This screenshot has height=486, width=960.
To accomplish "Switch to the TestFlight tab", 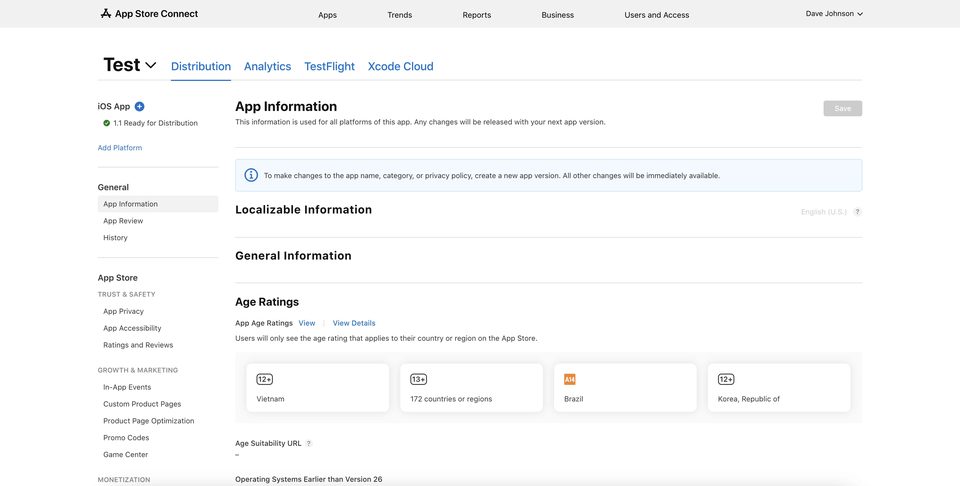I will [329, 66].
